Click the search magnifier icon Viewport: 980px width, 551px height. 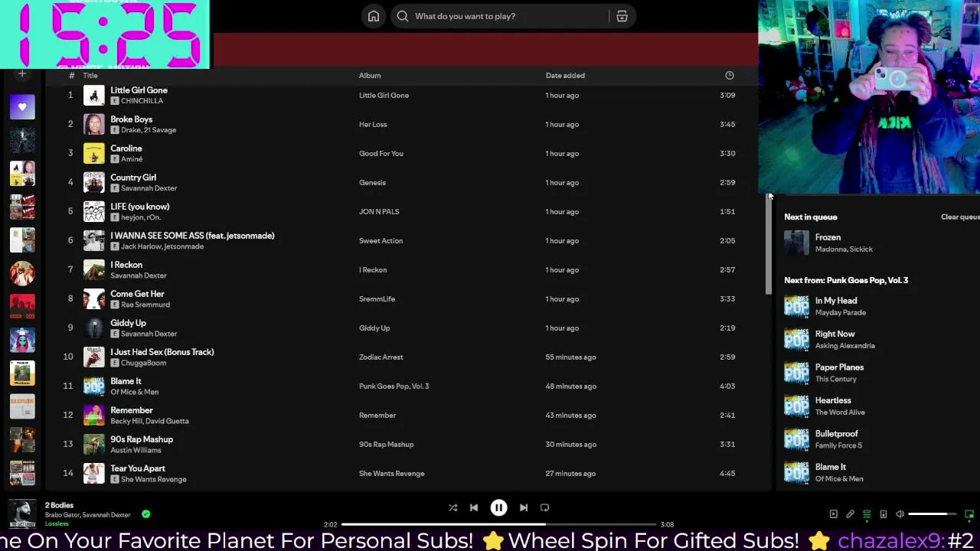403,16
